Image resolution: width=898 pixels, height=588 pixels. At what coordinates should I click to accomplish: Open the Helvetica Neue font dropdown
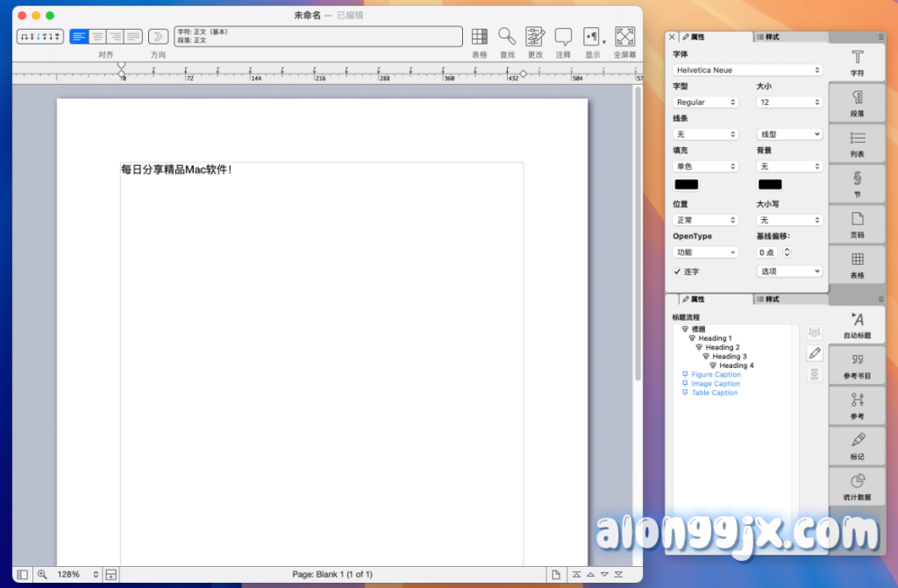tap(748, 70)
